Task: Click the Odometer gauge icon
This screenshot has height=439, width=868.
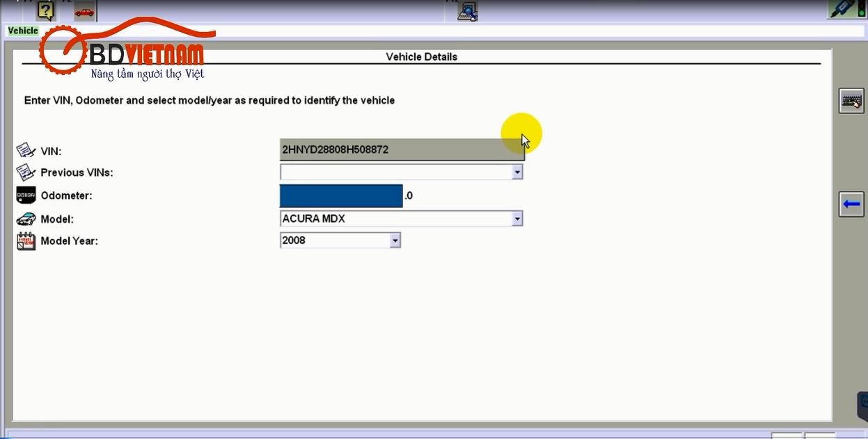Action: click(x=26, y=195)
